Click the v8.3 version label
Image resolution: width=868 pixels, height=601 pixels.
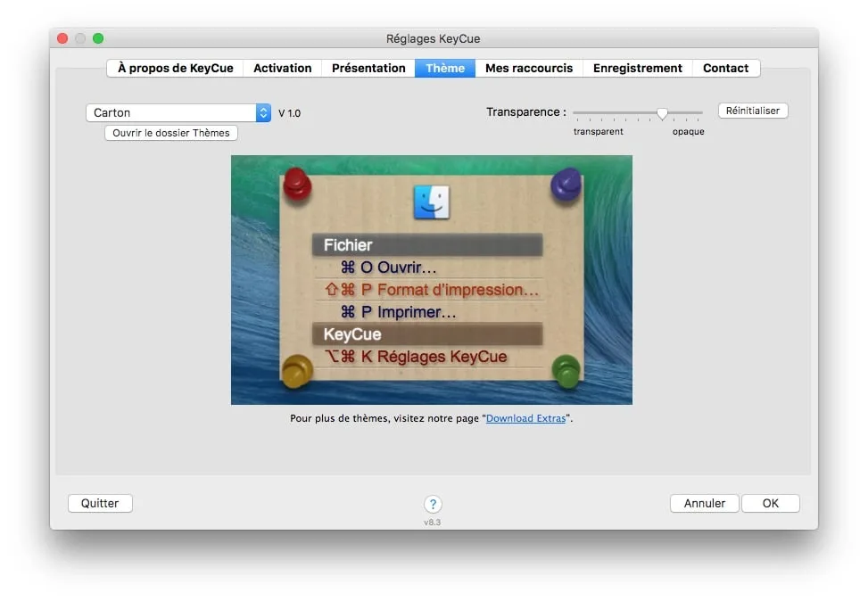[433, 523]
